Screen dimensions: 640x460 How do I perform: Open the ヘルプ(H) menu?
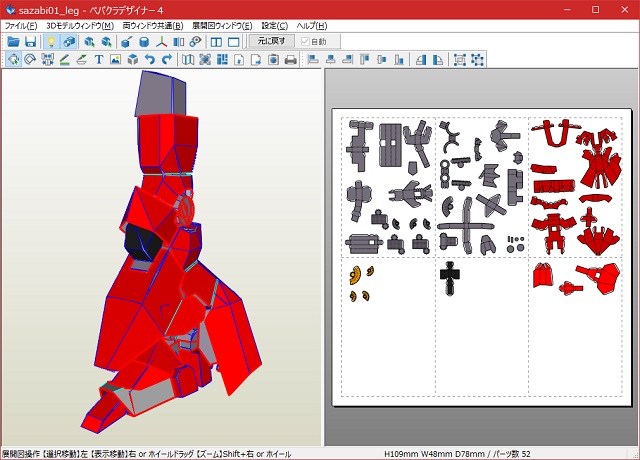coord(312,26)
